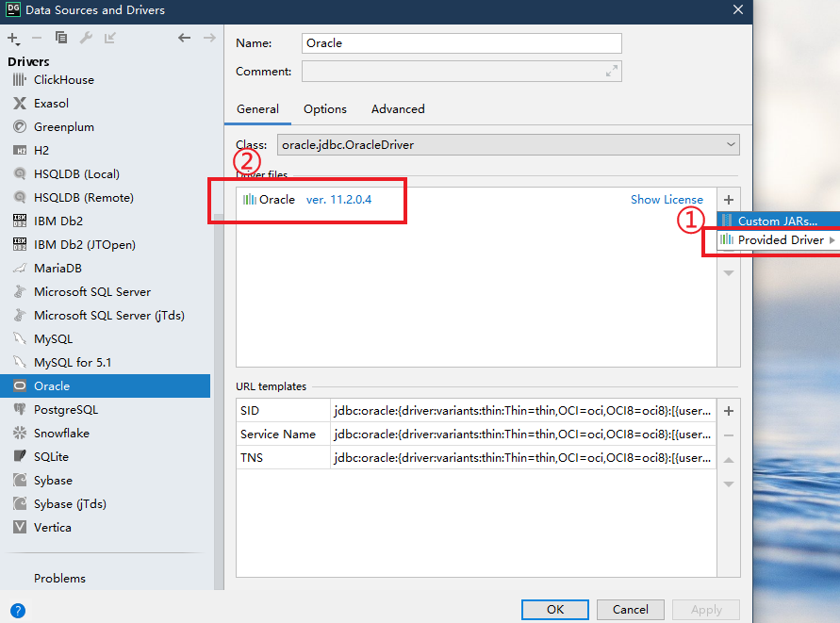
Task: Move URL template up
Action: tap(729, 460)
